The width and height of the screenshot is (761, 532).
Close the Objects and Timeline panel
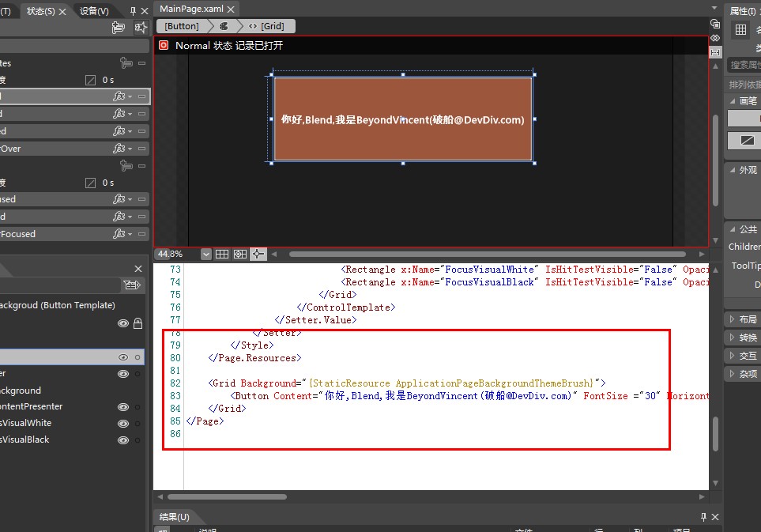tap(138, 269)
